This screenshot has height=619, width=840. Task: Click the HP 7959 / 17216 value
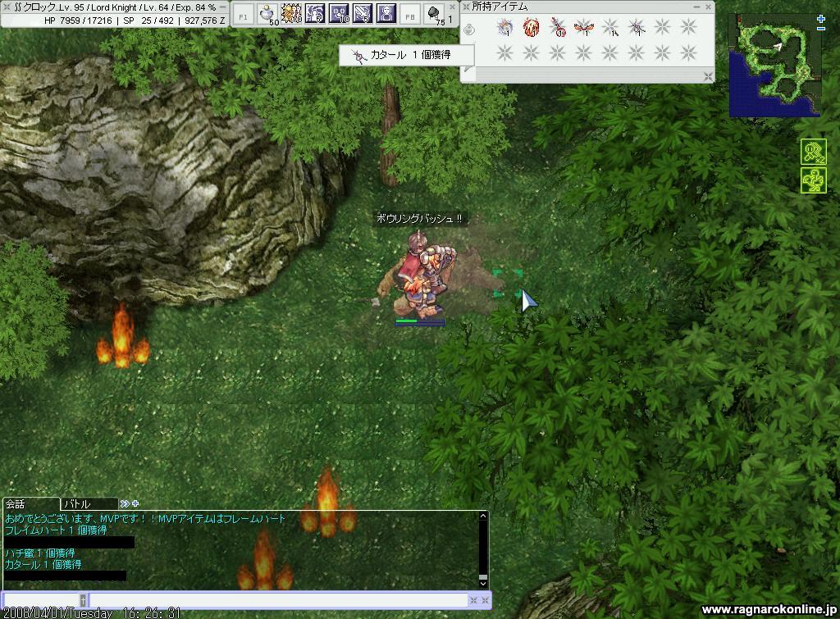click(x=78, y=20)
